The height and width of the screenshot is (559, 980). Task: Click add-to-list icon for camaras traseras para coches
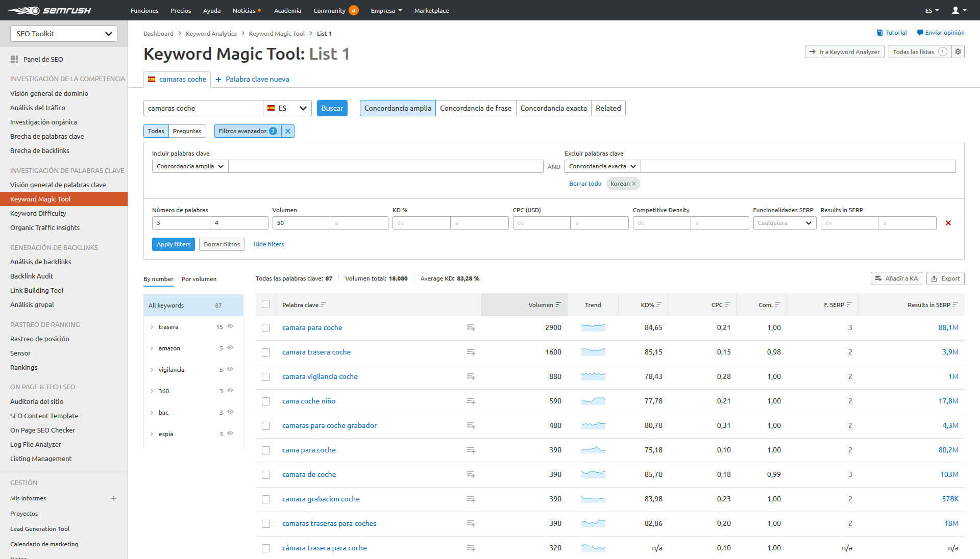pos(471,523)
